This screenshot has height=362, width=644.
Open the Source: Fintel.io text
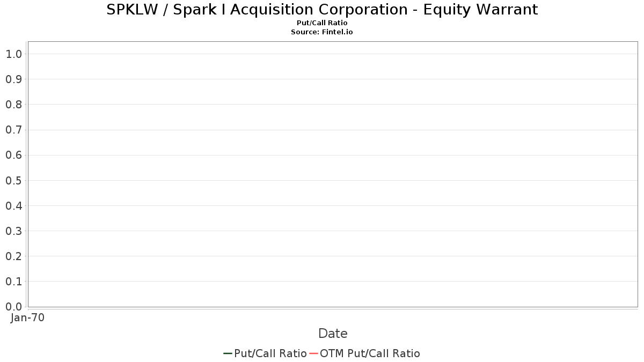pyautogui.click(x=322, y=32)
